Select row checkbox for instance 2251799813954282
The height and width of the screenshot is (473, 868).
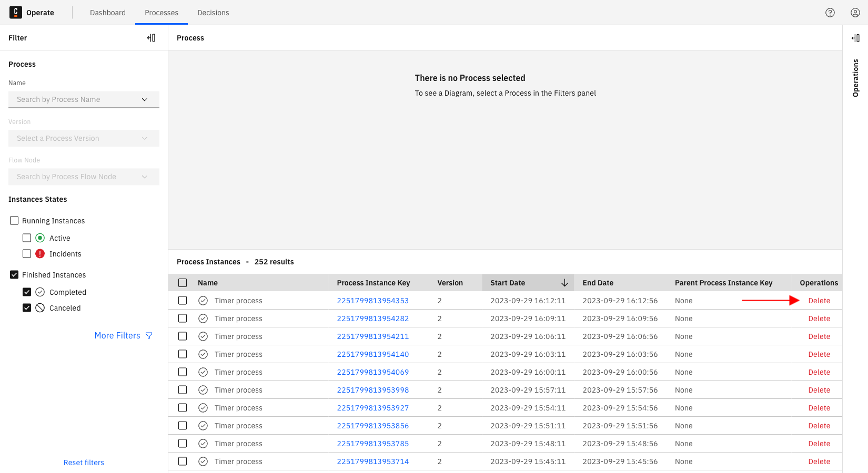[183, 318]
